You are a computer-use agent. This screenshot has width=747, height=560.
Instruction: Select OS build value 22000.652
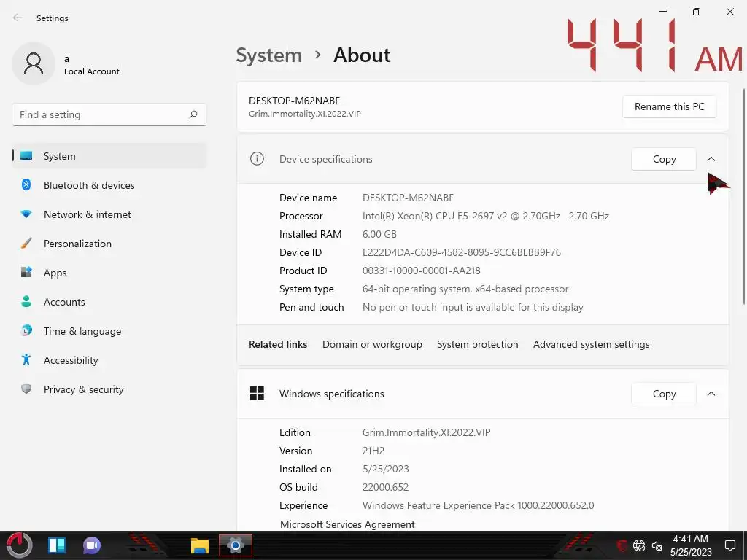tap(385, 487)
